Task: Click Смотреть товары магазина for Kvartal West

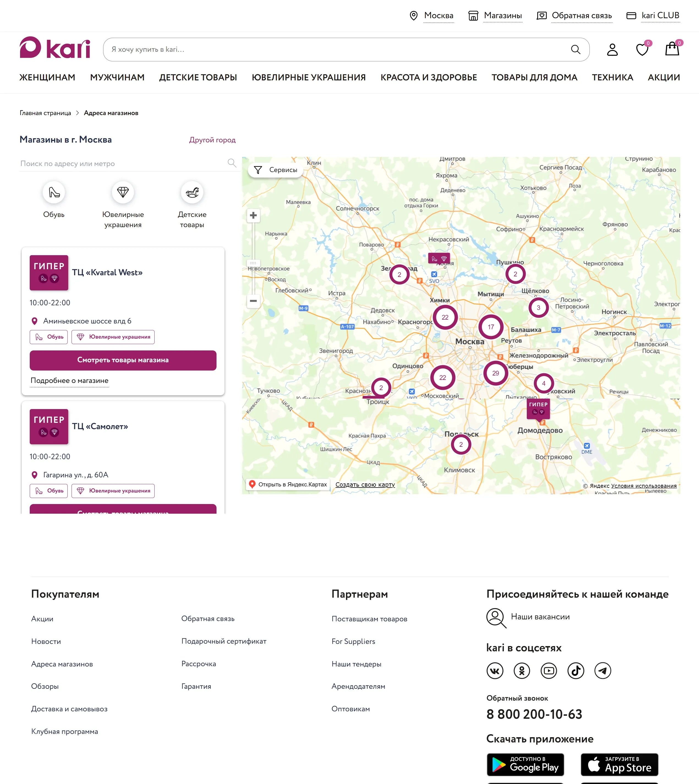Action: [x=123, y=360]
